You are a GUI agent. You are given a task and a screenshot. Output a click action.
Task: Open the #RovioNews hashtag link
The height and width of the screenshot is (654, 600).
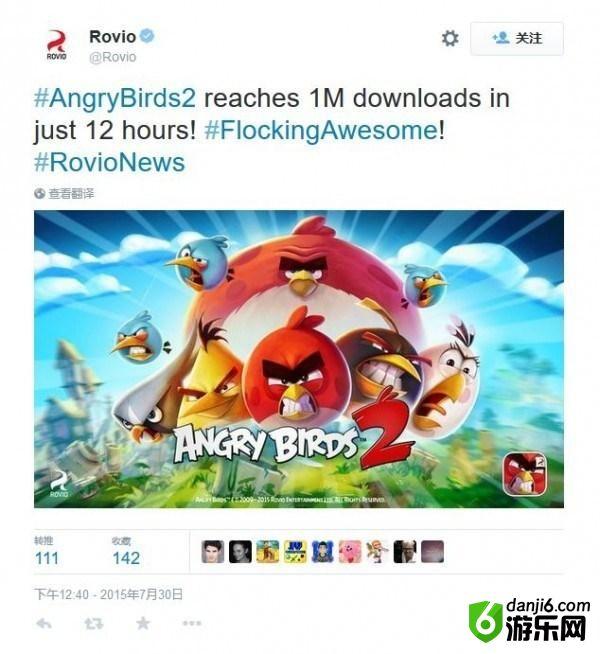(x=110, y=162)
